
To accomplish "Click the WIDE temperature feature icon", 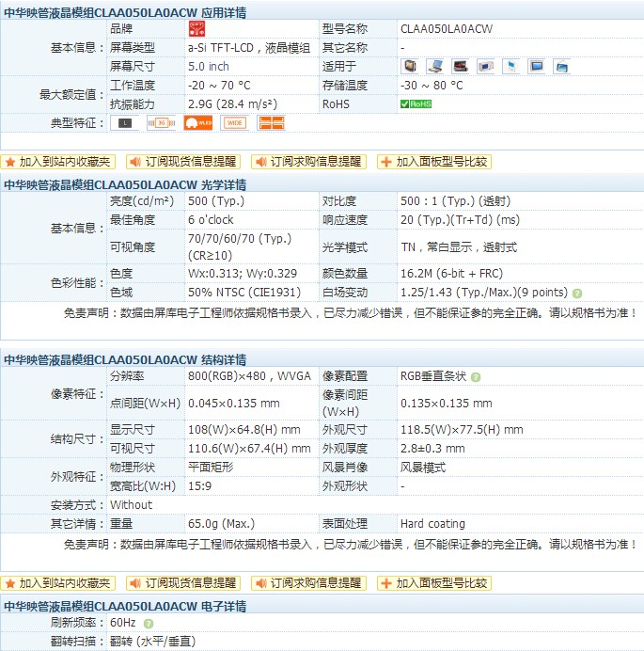I will (x=234, y=123).
